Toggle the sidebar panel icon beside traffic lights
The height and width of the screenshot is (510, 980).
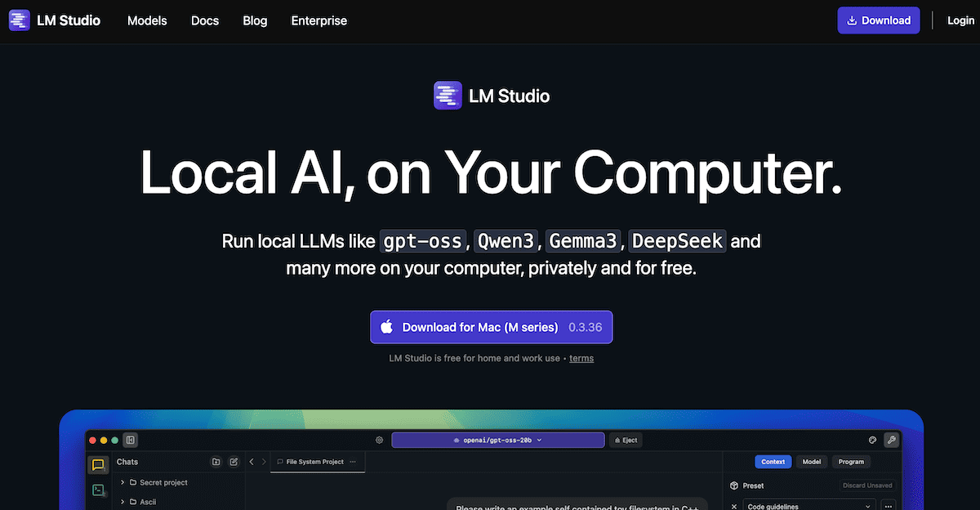point(130,441)
